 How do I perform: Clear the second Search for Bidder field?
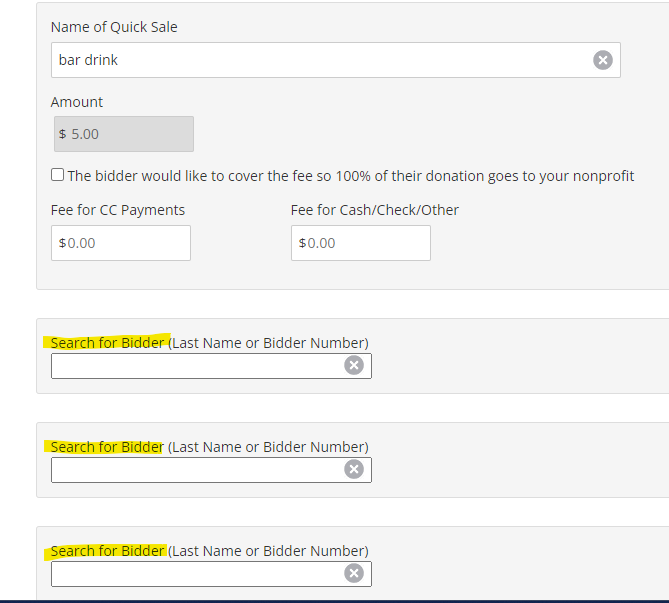pyautogui.click(x=354, y=469)
